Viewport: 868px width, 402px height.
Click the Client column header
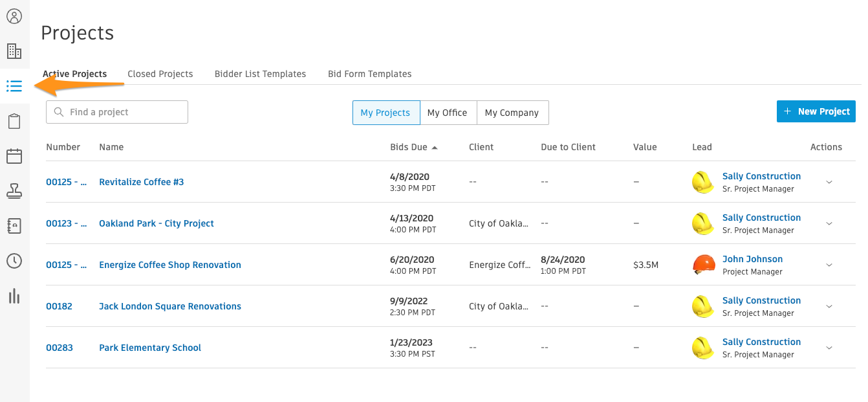click(x=481, y=147)
